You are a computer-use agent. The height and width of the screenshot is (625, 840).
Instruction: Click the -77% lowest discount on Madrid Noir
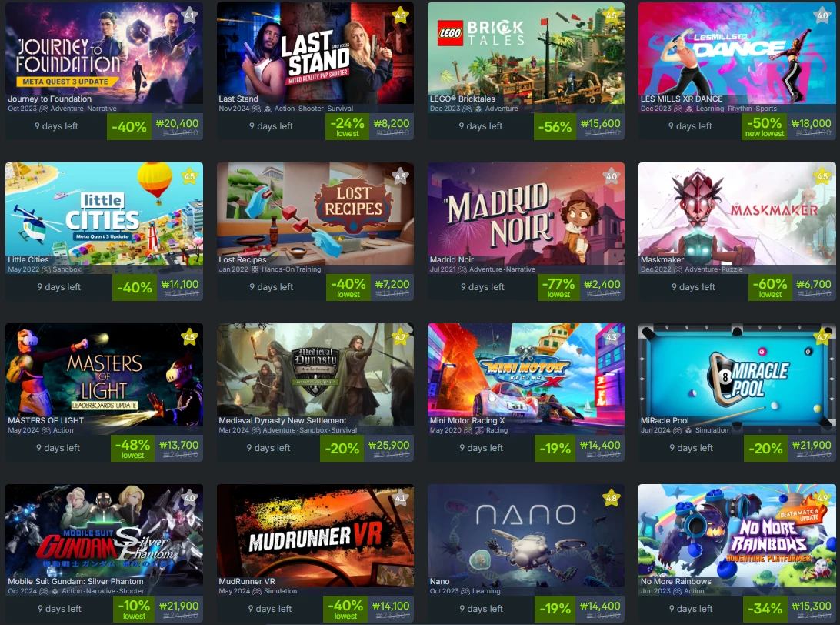[558, 287]
